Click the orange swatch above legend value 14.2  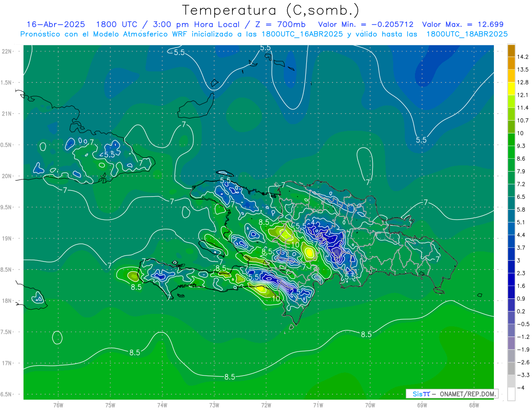point(511,51)
